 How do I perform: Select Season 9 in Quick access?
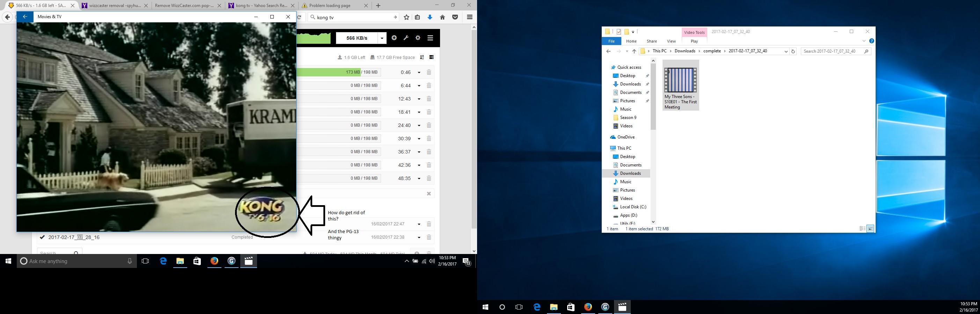pyautogui.click(x=628, y=118)
